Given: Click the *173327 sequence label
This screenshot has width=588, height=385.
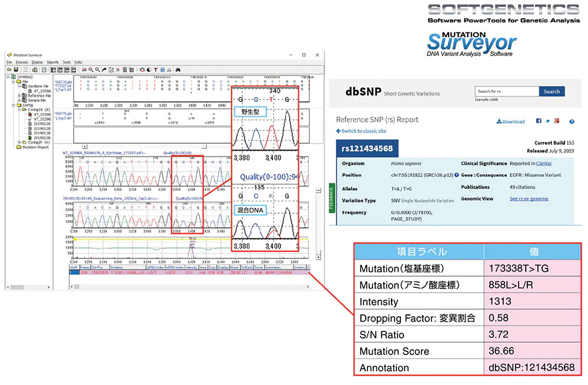Looking at the screenshot, I should pyautogui.click(x=63, y=85).
